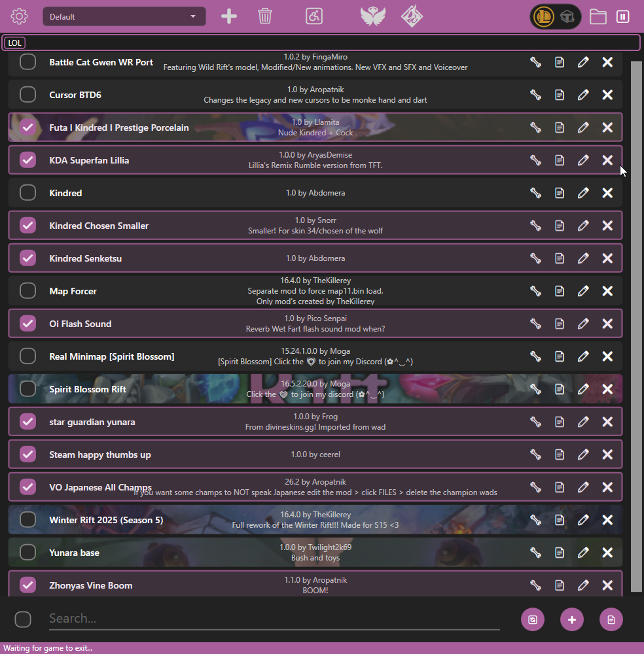Select the gold League of Legends mode icon
644x654 pixels.
coord(543,17)
